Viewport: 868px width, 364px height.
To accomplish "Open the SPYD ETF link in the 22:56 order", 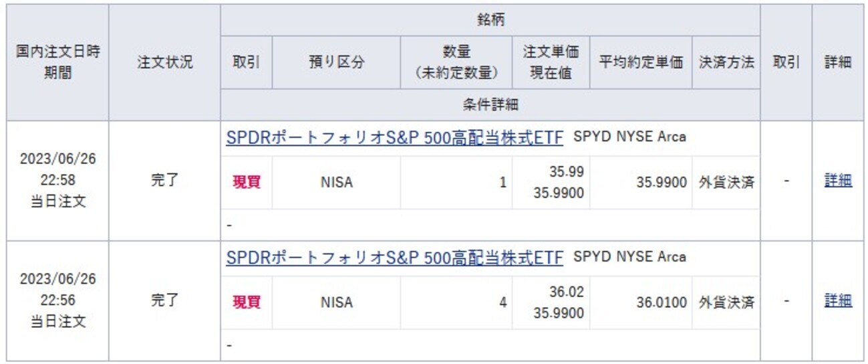I will coord(394,258).
